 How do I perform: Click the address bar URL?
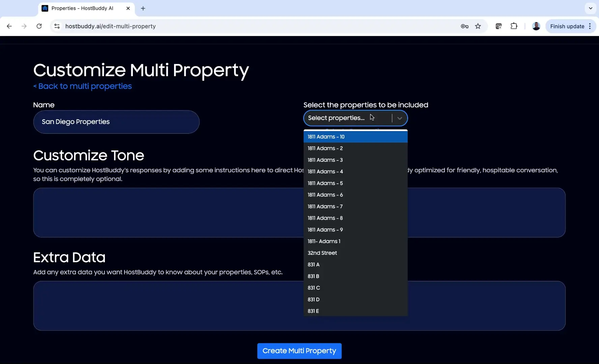pos(110,26)
